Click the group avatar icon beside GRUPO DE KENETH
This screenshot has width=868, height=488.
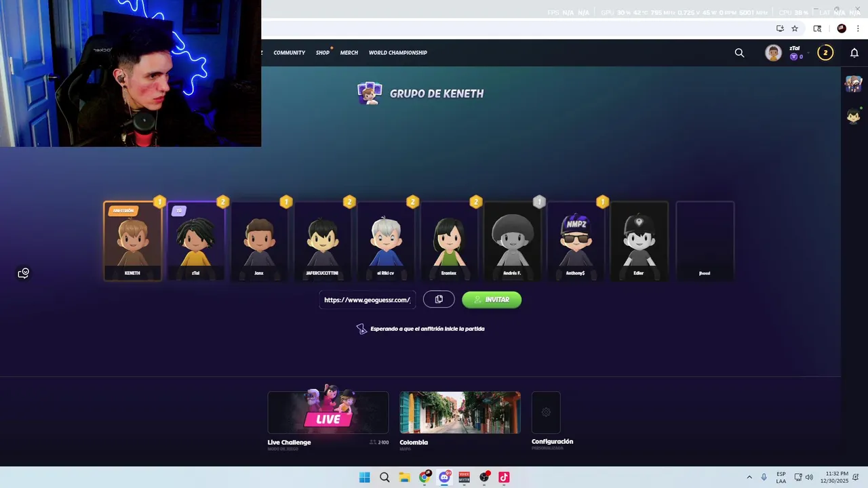coord(370,94)
